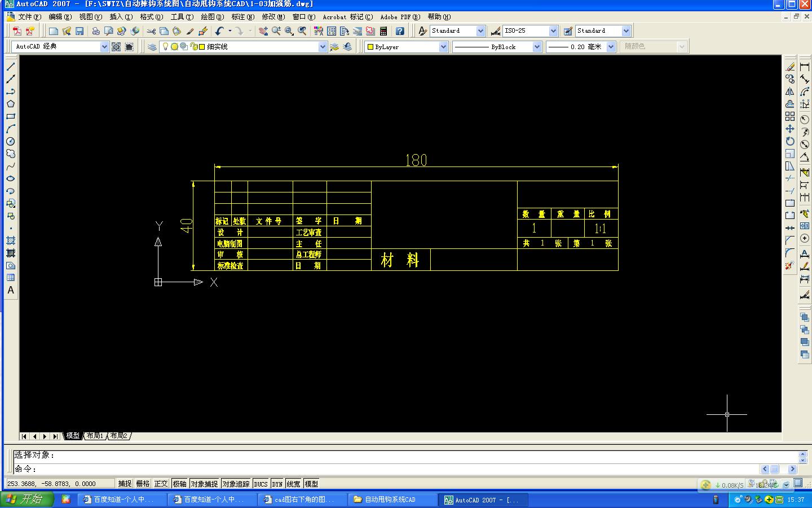The width and height of the screenshot is (812, 508).
Task: Select the Hatch tool
Action: pos(11,240)
